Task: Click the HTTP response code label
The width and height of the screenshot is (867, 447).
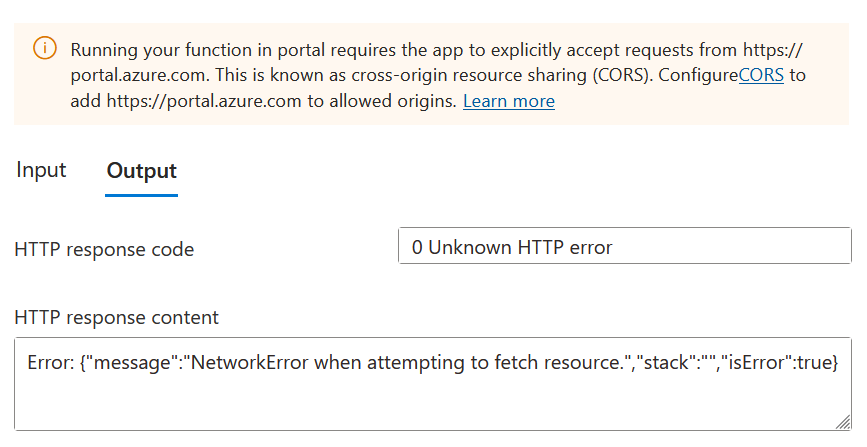Action: (x=104, y=250)
